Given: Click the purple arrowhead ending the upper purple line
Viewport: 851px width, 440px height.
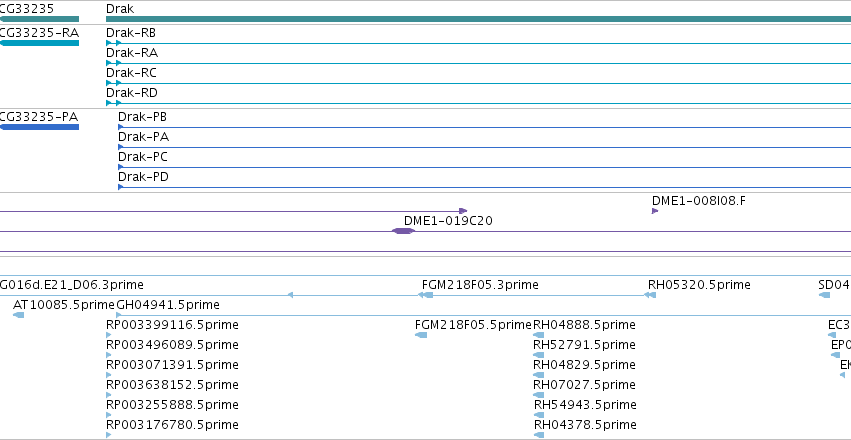Looking at the screenshot, I should pos(463,211).
